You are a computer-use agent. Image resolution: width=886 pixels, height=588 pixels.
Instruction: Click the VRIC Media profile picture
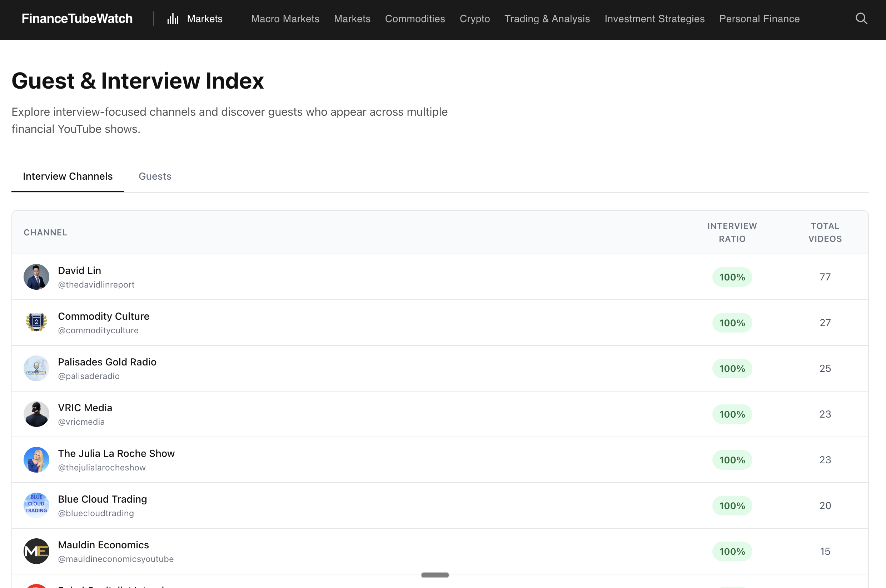(36, 414)
